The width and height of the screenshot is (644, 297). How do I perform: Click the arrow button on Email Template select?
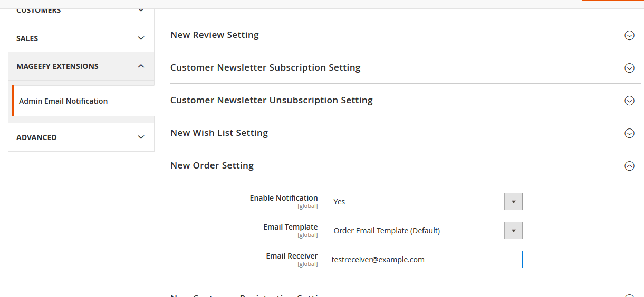tap(513, 231)
